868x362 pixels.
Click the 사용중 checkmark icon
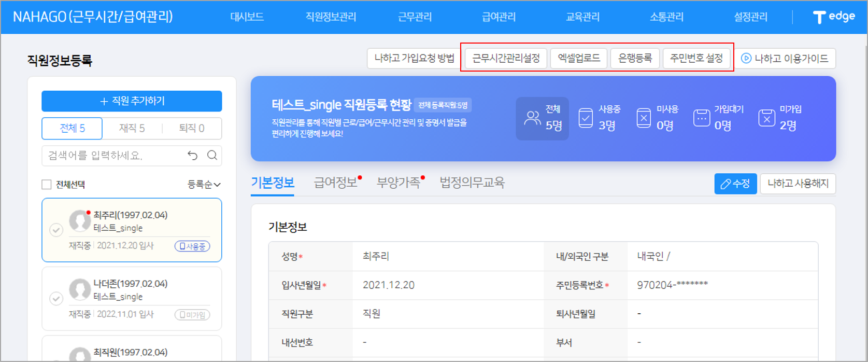click(x=586, y=118)
